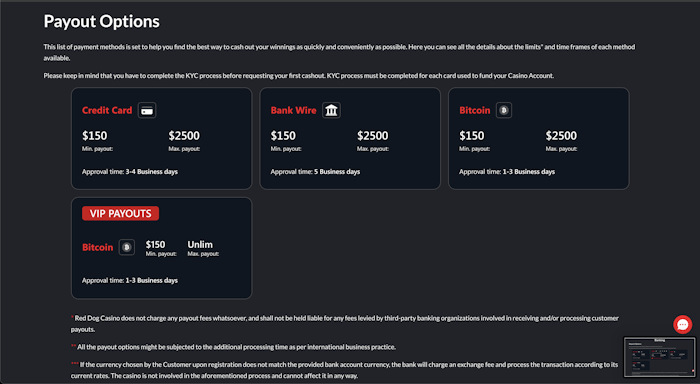Select the Bank Wire heading
700x384 pixels.
(x=293, y=110)
